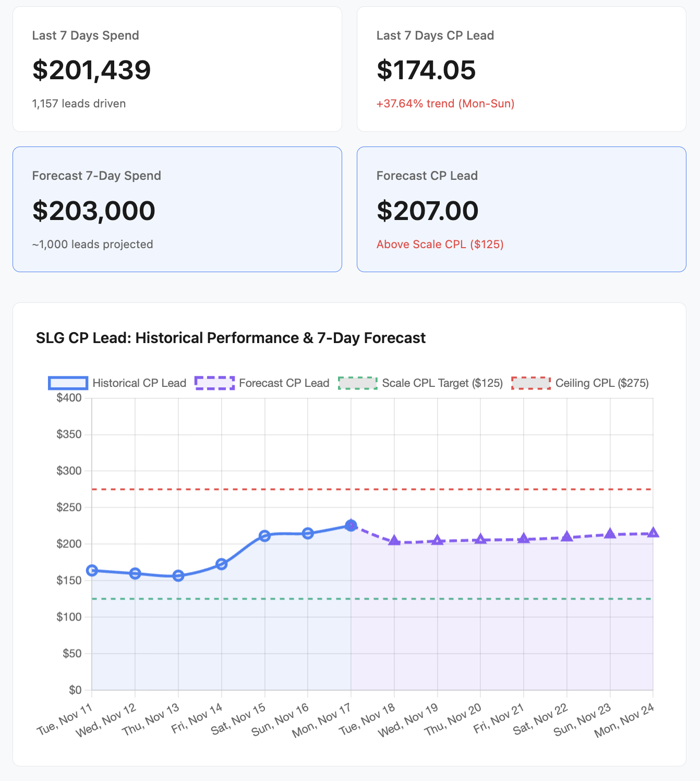Click the Mon, Nov 24 forecast triangle
This screenshot has height=781, width=700.
click(x=653, y=533)
